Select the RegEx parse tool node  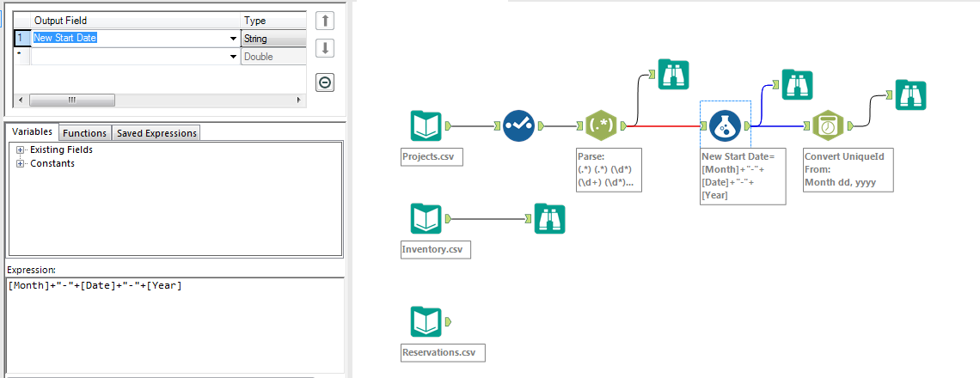point(601,126)
